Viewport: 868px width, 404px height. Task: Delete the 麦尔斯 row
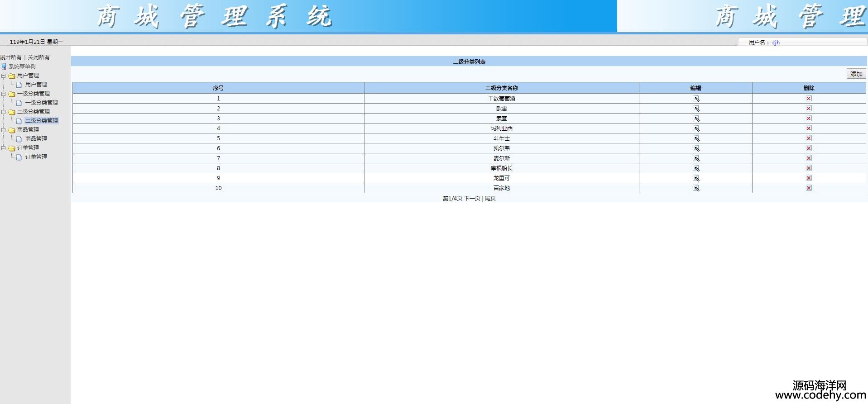[x=809, y=158]
